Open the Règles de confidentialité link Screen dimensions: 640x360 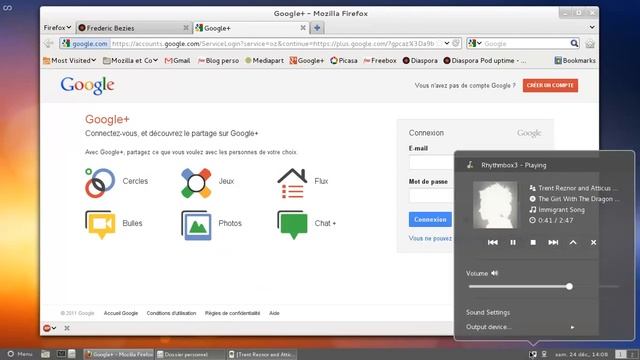coord(232,313)
